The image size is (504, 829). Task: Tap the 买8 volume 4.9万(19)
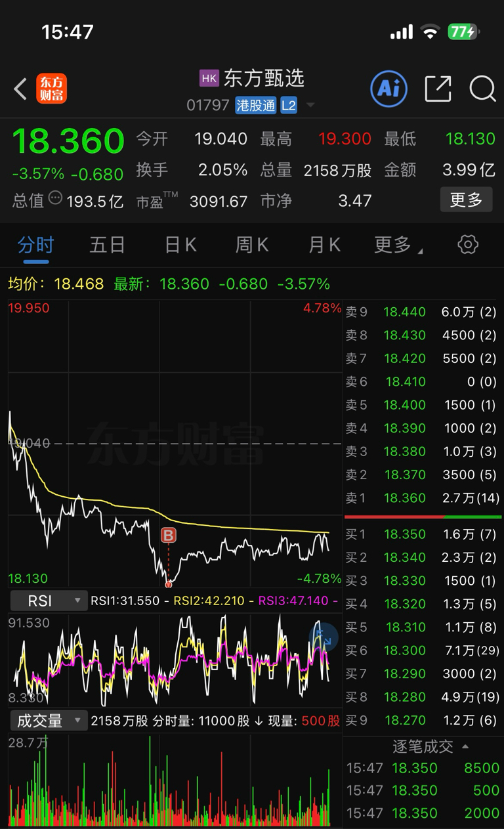click(x=471, y=697)
